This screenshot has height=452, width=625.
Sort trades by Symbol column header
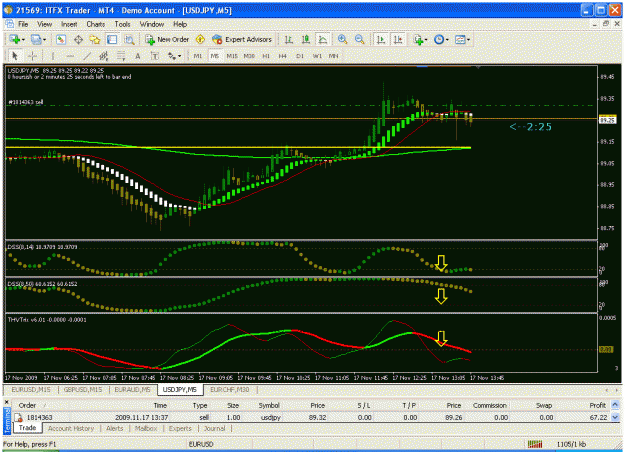click(269, 405)
